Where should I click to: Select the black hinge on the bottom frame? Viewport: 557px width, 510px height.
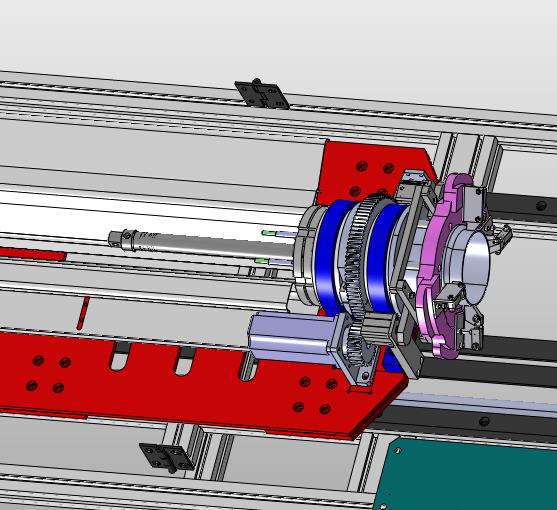(167, 457)
